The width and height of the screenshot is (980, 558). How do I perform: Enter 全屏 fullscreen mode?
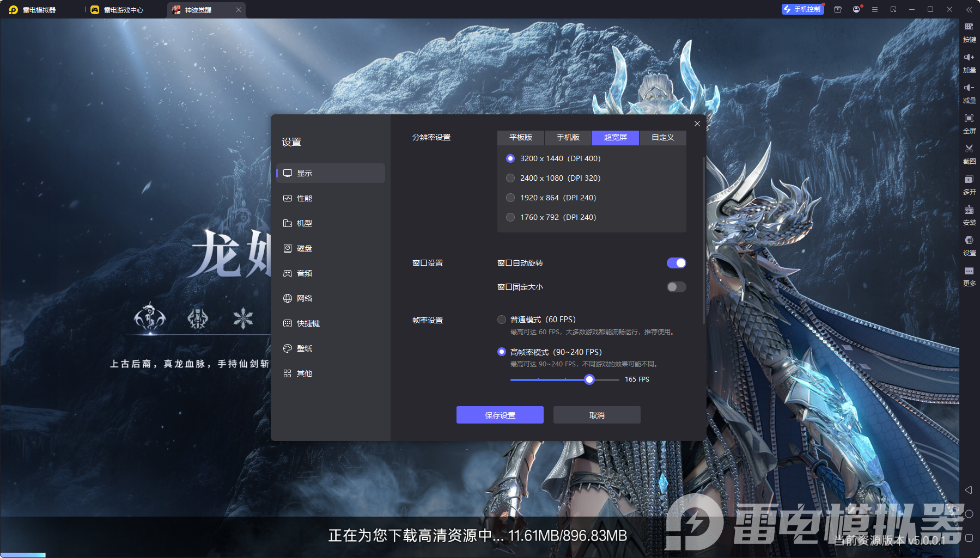(969, 123)
